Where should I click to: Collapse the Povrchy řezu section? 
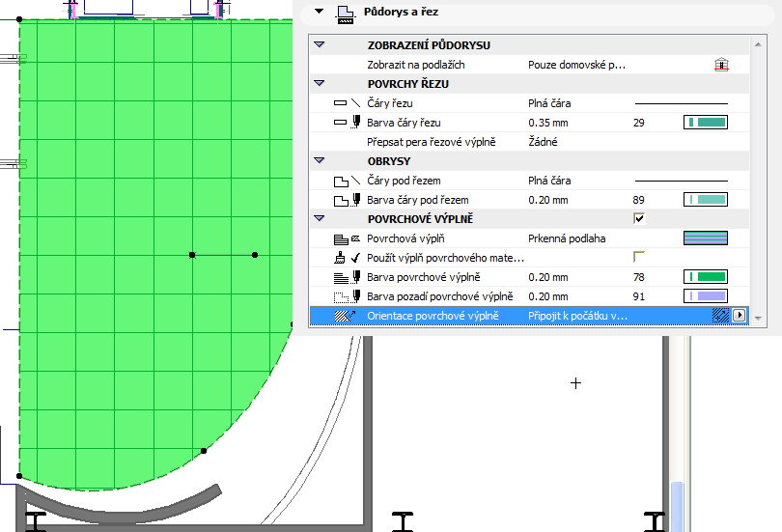(x=320, y=84)
